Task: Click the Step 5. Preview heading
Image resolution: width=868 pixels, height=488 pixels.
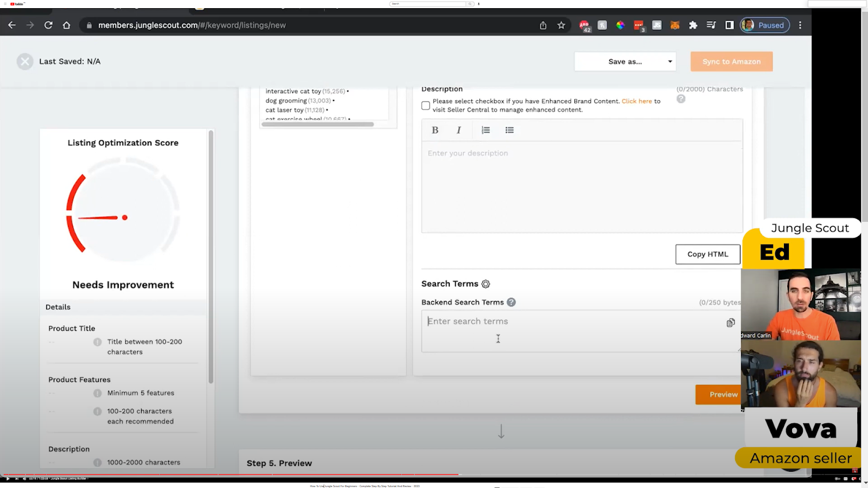Action: point(279,463)
